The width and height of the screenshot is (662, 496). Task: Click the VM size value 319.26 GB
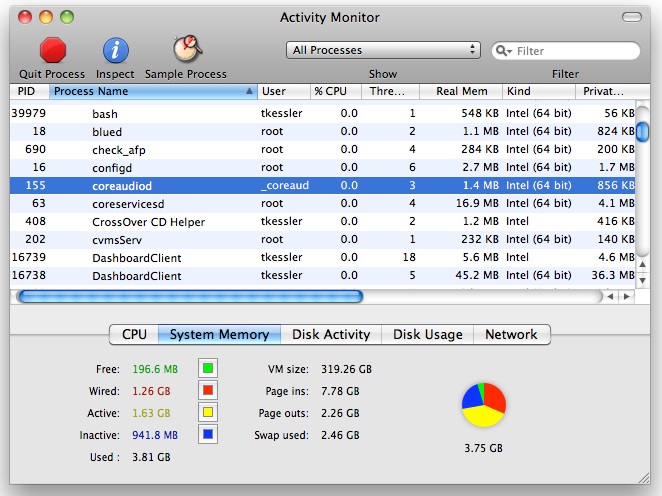tap(346, 369)
